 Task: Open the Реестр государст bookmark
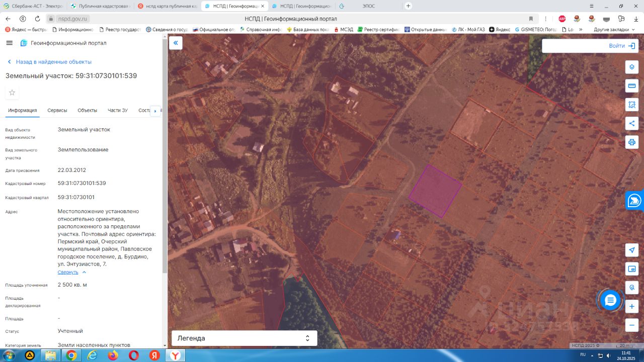click(x=120, y=30)
